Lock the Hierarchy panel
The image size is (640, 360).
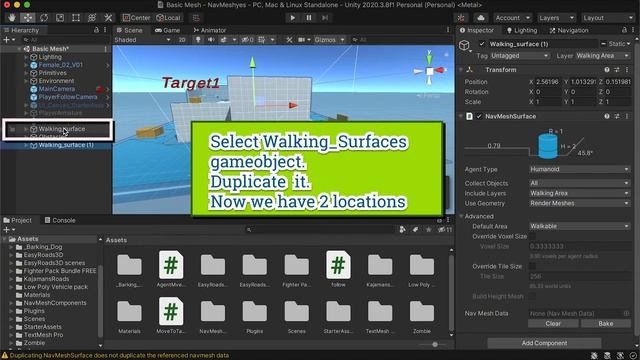point(96,30)
